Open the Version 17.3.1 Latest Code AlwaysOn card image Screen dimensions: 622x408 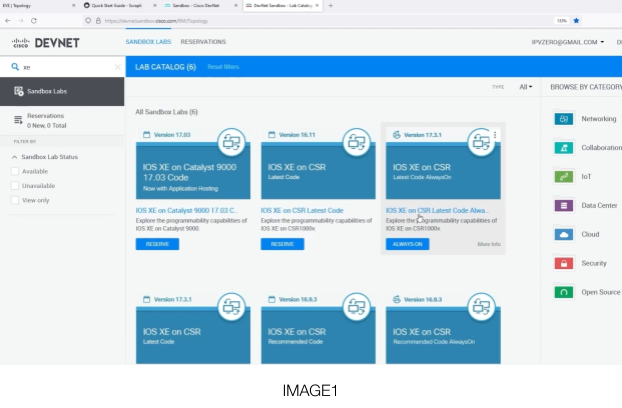(443, 170)
